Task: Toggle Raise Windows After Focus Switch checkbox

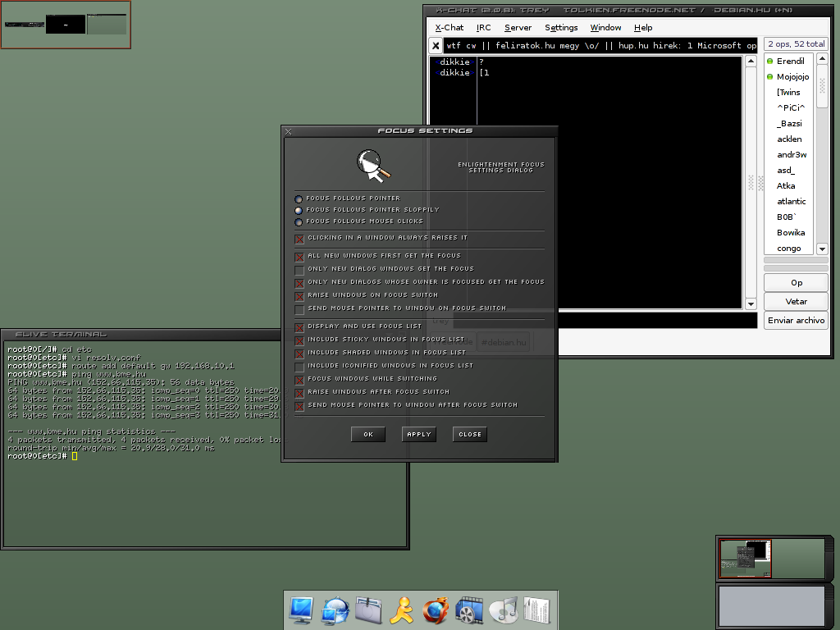Action: click(x=299, y=393)
